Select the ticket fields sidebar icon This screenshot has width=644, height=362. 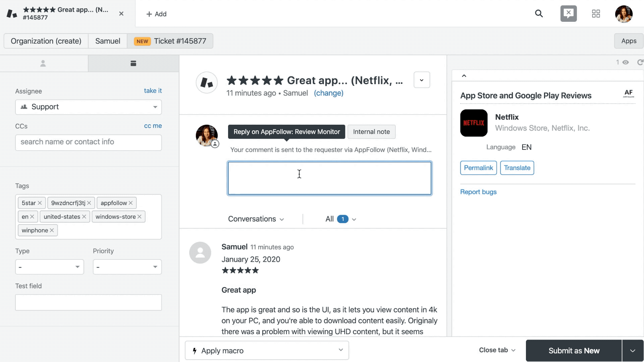[x=133, y=63]
